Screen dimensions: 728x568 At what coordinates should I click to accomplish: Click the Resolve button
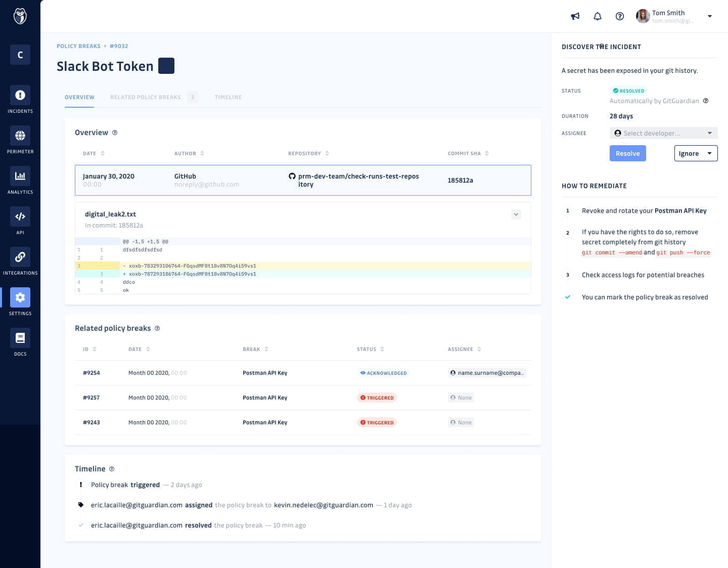click(627, 153)
